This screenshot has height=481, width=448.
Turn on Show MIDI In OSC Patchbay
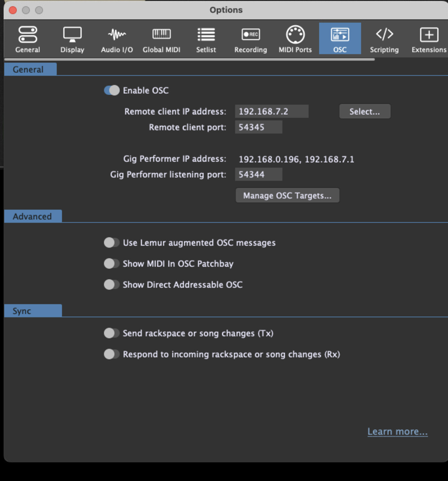point(112,264)
